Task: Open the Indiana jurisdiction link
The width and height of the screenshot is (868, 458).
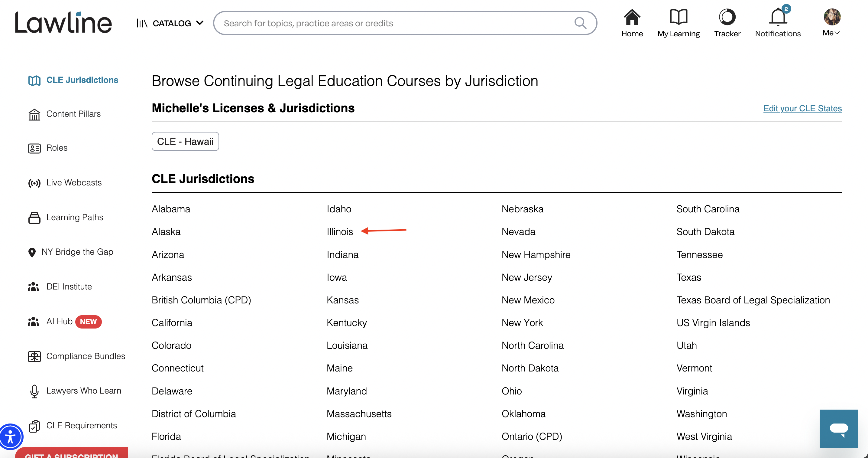Action: click(x=342, y=255)
